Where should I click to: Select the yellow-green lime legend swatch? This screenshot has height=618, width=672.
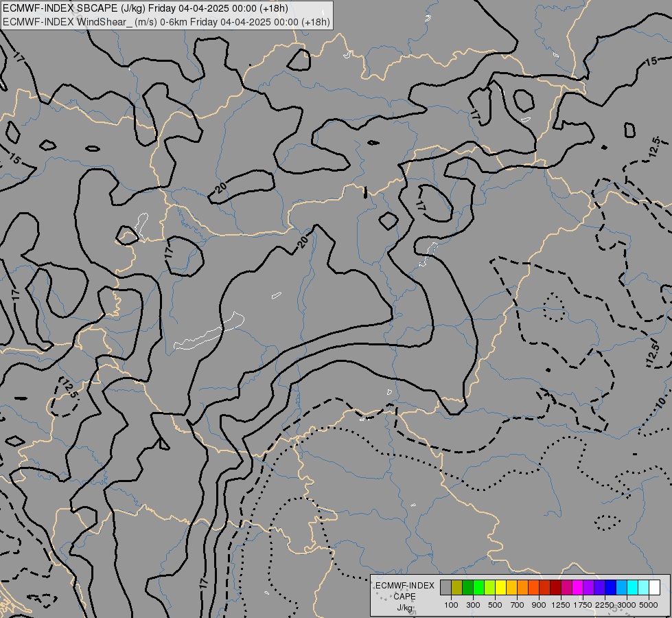[x=490, y=587]
